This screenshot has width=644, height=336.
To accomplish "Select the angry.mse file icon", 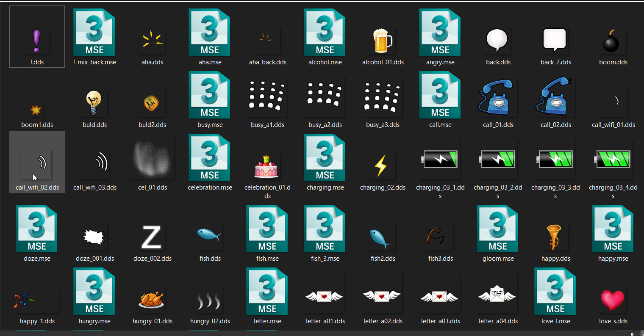I will point(440,33).
